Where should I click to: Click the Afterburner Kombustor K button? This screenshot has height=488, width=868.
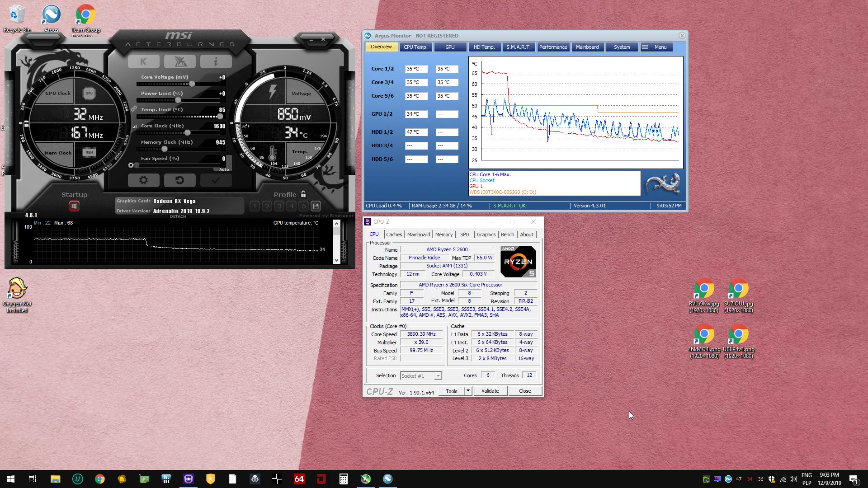(x=143, y=61)
